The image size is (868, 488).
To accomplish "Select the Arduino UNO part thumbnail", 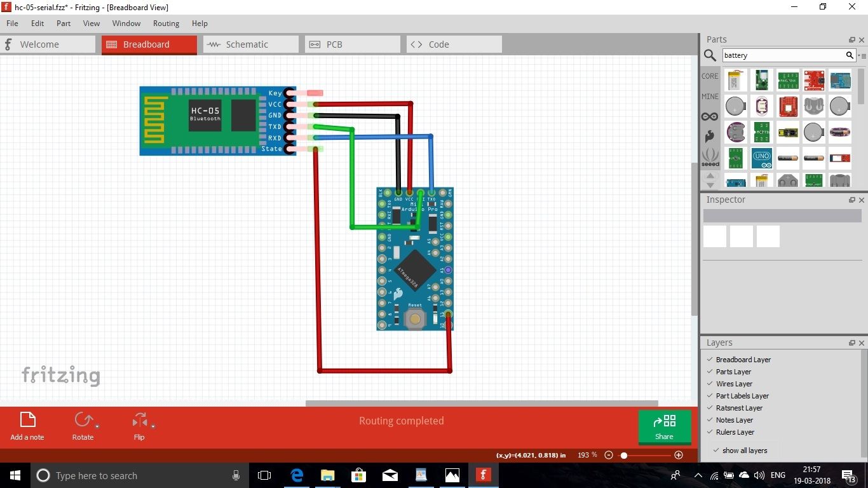I will 761,158.
